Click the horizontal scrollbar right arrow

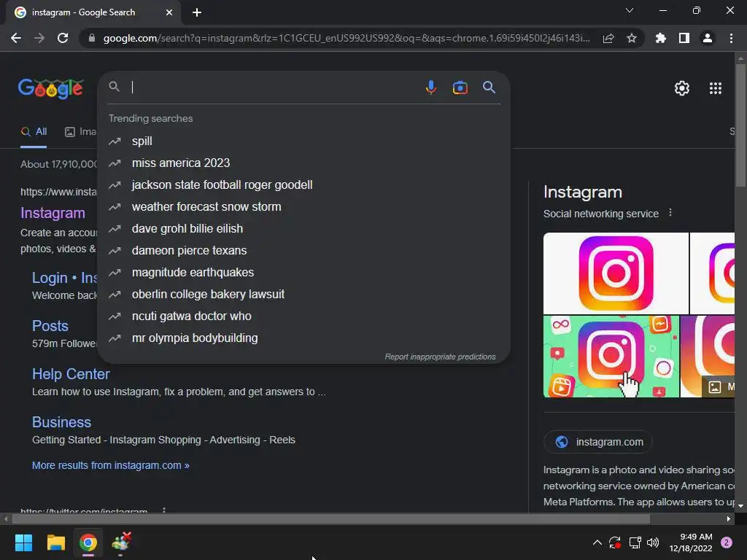729,519
